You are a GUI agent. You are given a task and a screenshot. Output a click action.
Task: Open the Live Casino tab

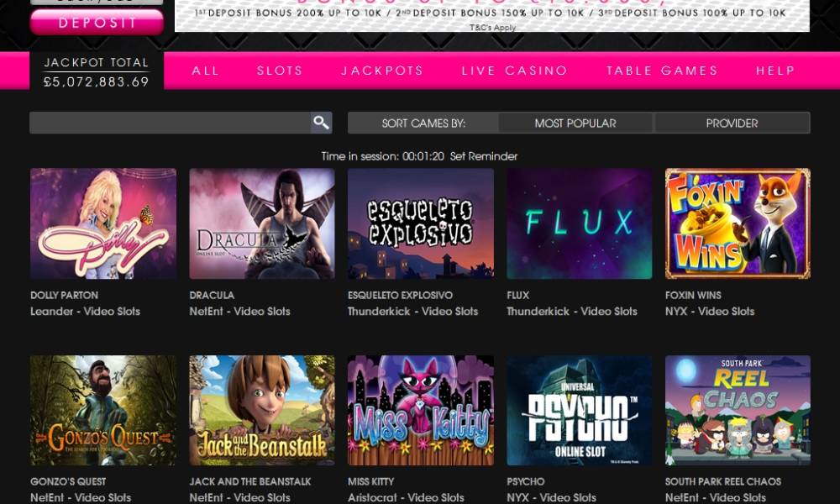click(514, 71)
